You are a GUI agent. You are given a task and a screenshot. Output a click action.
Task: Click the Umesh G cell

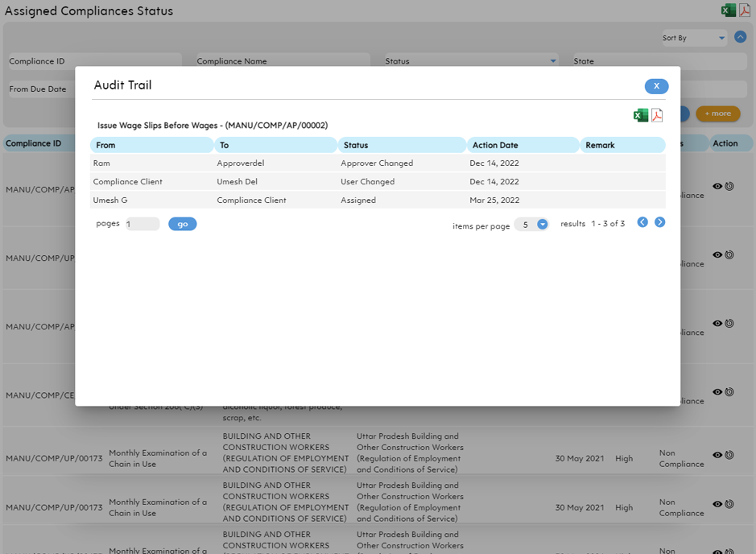(x=110, y=200)
